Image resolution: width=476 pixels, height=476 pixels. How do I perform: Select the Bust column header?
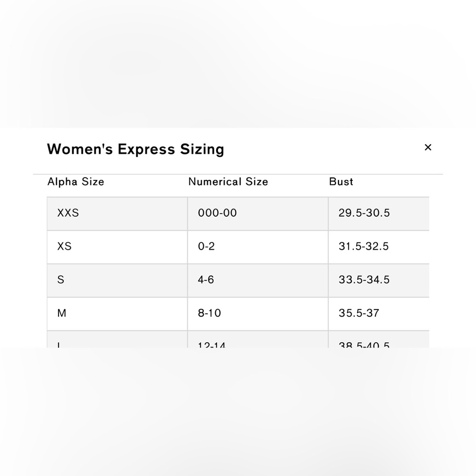click(x=341, y=181)
